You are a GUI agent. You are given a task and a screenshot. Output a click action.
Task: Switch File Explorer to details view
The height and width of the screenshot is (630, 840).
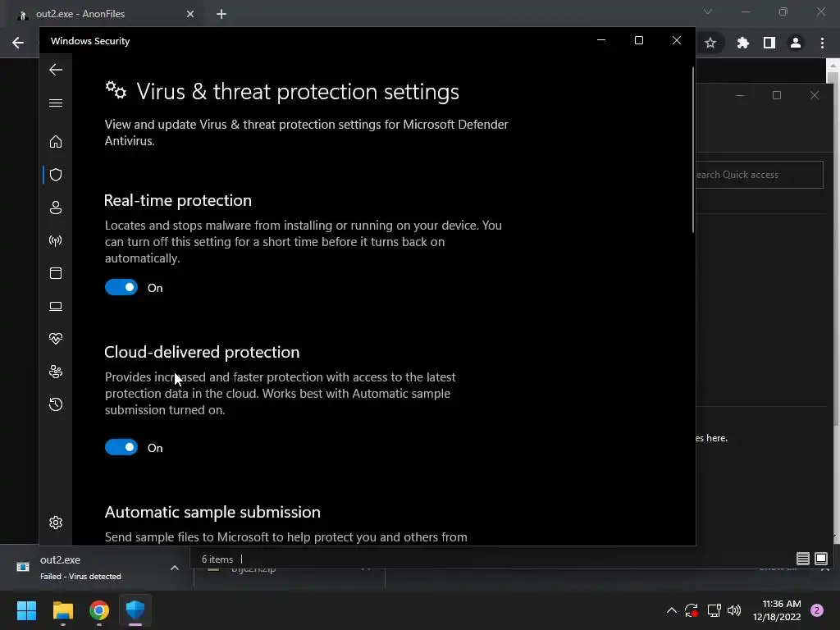[x=802, y=559]
